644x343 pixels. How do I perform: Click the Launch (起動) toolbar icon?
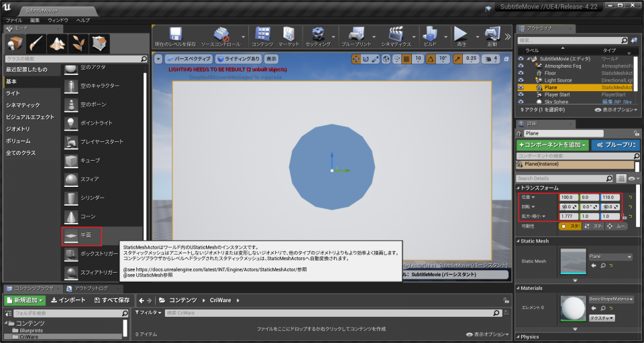(x=492, y=37)
